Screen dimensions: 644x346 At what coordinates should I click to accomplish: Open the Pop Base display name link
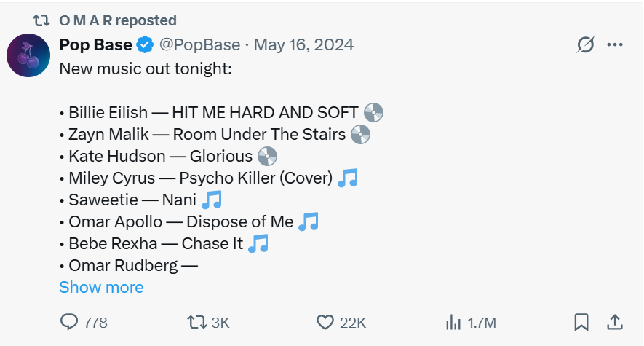tap(95, 44)
